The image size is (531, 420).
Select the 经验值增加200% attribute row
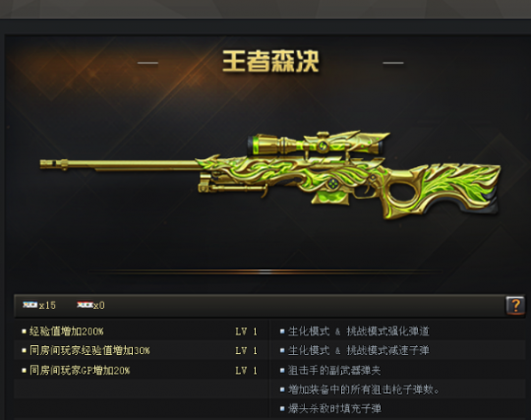(x=142, y=330)
